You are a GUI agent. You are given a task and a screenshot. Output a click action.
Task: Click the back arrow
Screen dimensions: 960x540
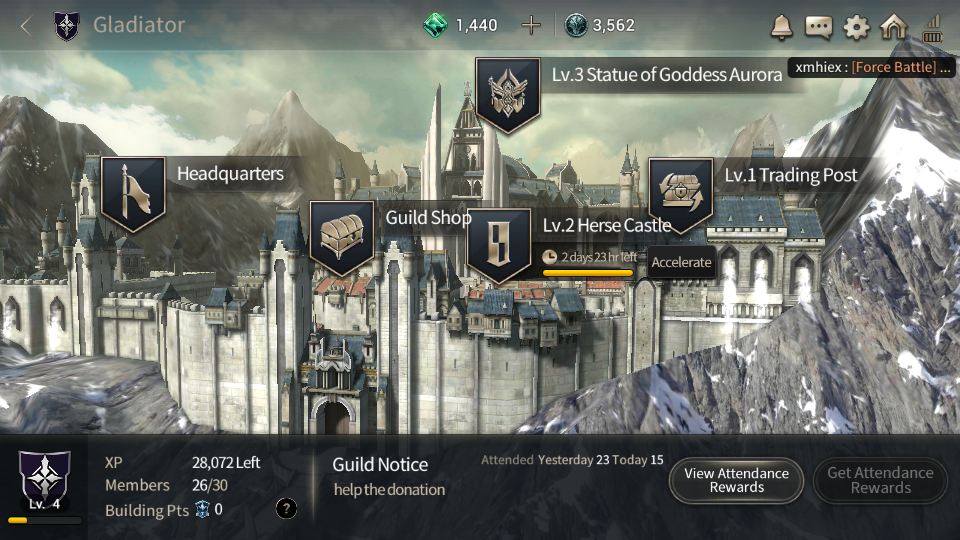pyautogui.click(x=26, y=26)
